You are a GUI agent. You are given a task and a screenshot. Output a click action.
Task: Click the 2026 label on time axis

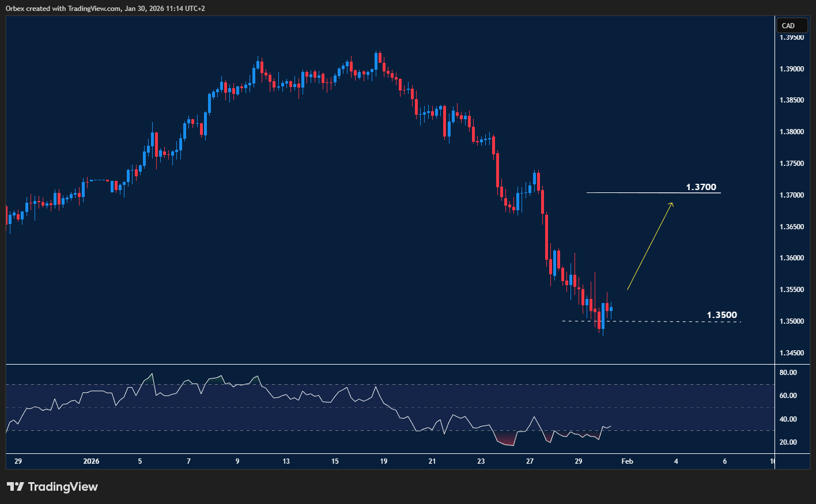92,461
